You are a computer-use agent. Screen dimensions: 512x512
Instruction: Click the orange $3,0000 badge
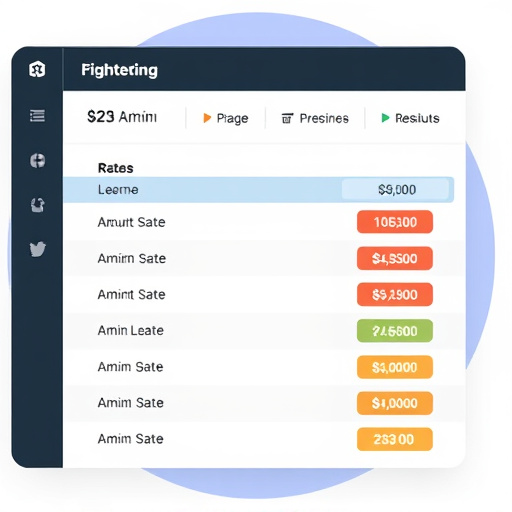(x=395, y=367)
